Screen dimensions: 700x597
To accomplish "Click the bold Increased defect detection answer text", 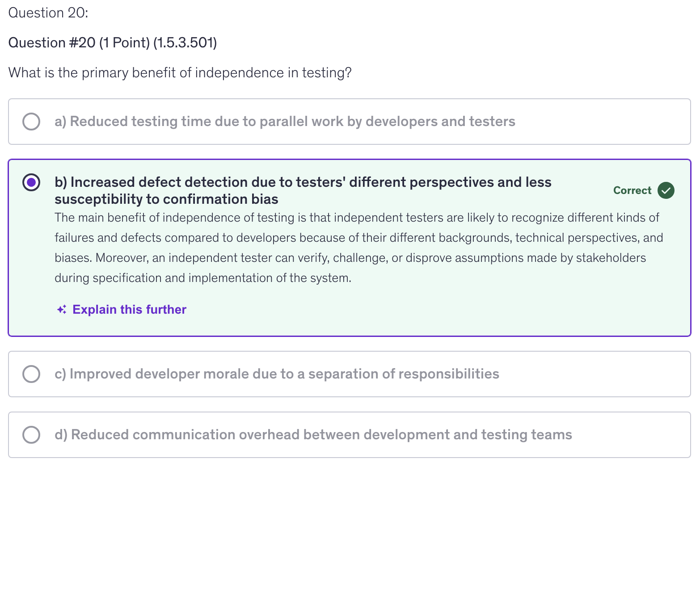I will 303,182.
